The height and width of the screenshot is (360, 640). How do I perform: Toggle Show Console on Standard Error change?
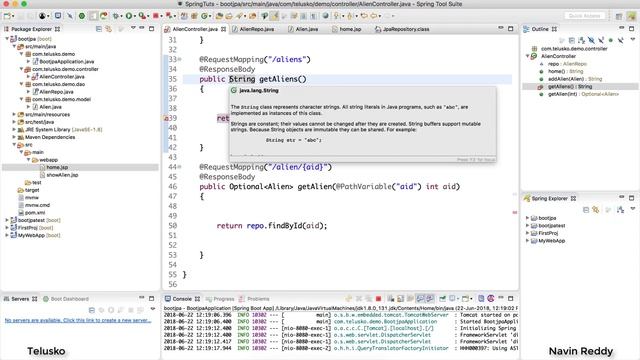click(430, 299)
